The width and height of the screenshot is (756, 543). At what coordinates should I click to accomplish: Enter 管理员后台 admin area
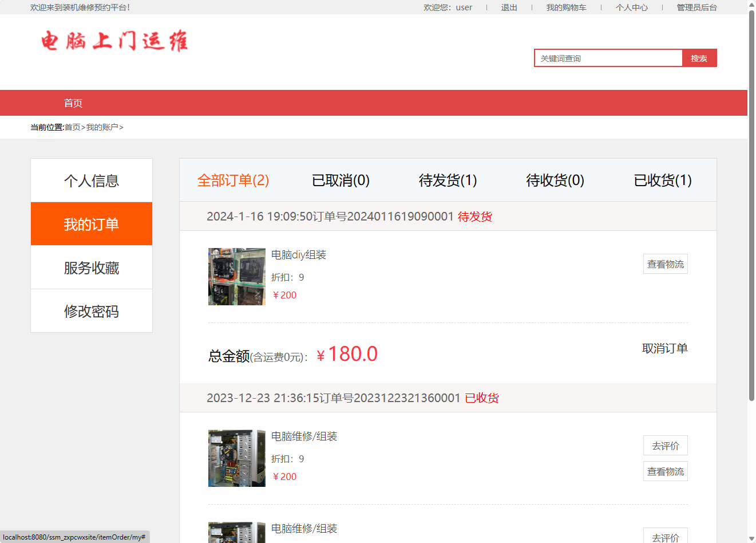pyautogui.click(x=696, y=7)
